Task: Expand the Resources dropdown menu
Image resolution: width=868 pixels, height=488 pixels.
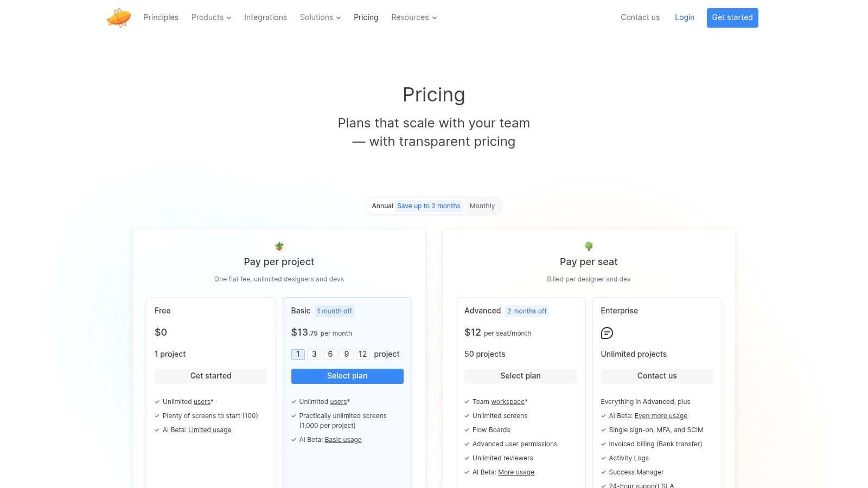Action: click(414, 17)
